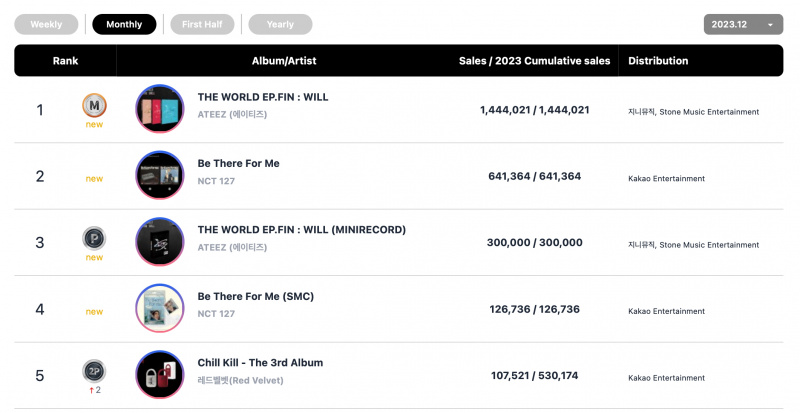Click the Red Velvet artist name
Image resolution: width=800 pixels, height=413 pixels.
pos(240,380)
